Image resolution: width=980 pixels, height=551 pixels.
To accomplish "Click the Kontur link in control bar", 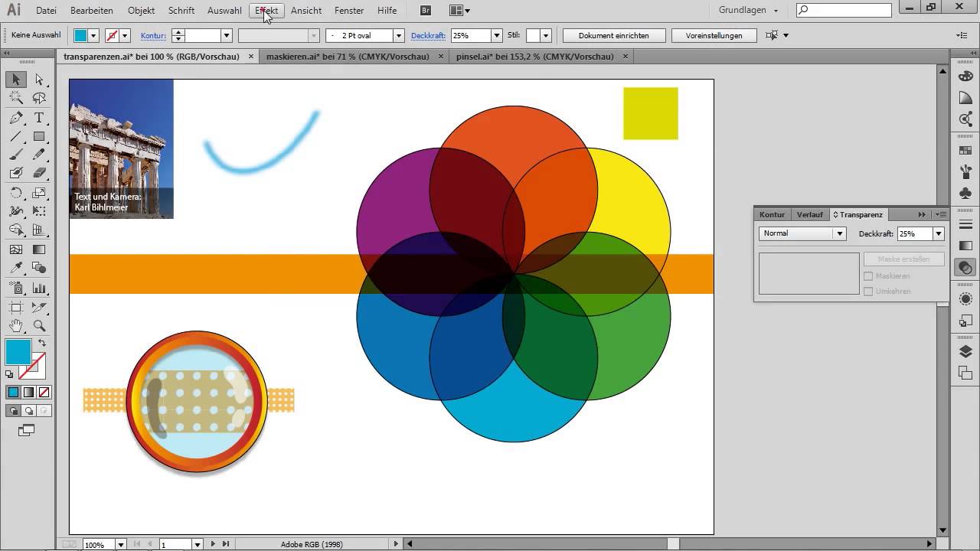I will [153, 35].
